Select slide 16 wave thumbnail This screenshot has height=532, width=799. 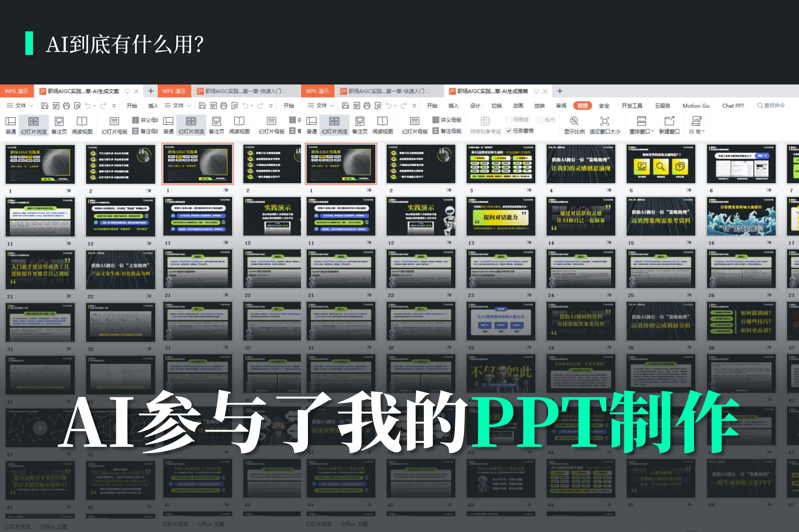pos(741,216)
